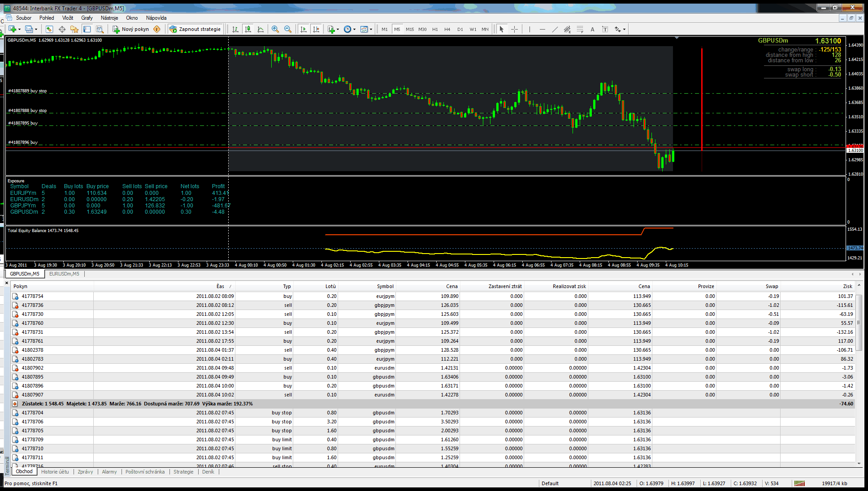The height and width of the screenshot is (491, 868).
Task: Select the trendline drawing tool
Action: 555,29
